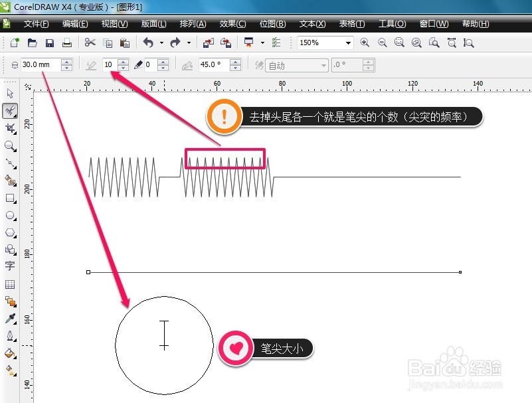This screenshot has height=403, width=532.
Task: Open the 版面(L) menu
Action: pos(153,24)
